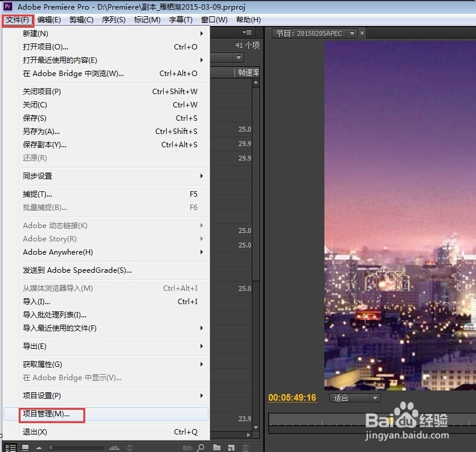476x452 pixels.
Task: Click the 23.9 frame rate value
Action: (245, 419)
